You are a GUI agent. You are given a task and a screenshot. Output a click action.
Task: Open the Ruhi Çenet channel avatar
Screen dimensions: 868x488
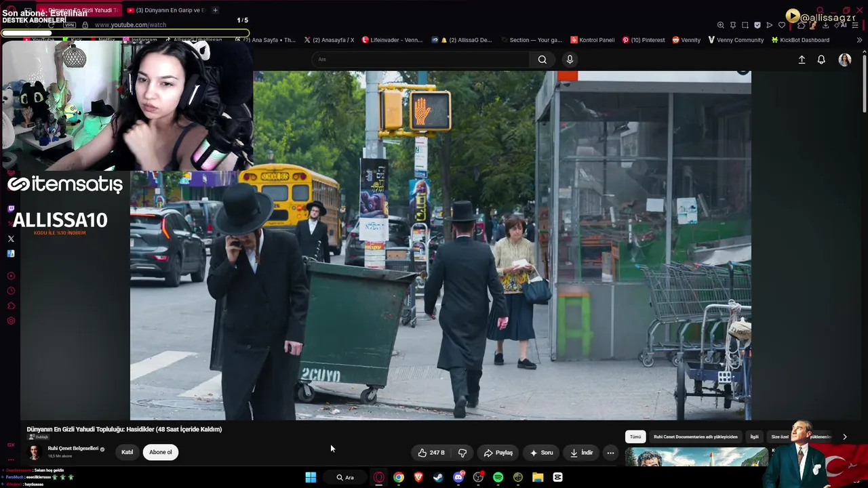[34, 452]
